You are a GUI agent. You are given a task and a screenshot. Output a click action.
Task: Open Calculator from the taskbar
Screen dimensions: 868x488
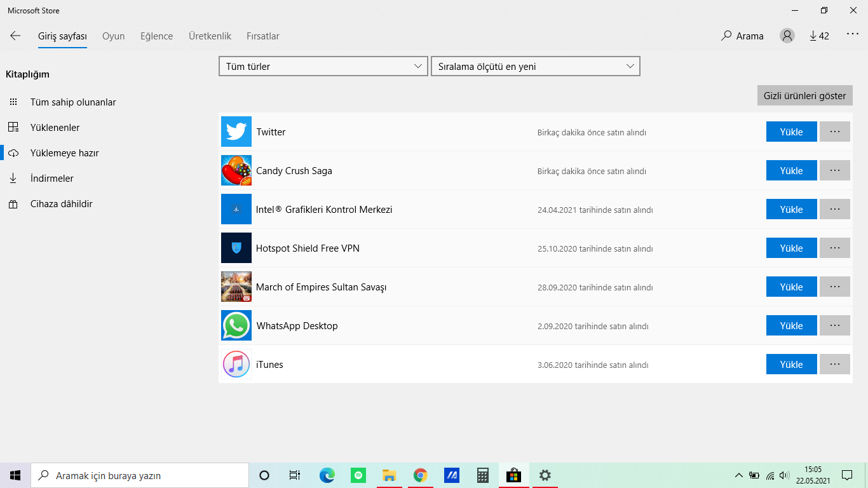(482, 475)
